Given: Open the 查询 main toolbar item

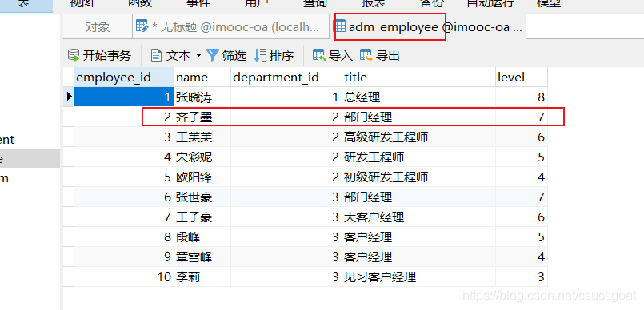Looking at the screenshot, I should coord(315,4).
